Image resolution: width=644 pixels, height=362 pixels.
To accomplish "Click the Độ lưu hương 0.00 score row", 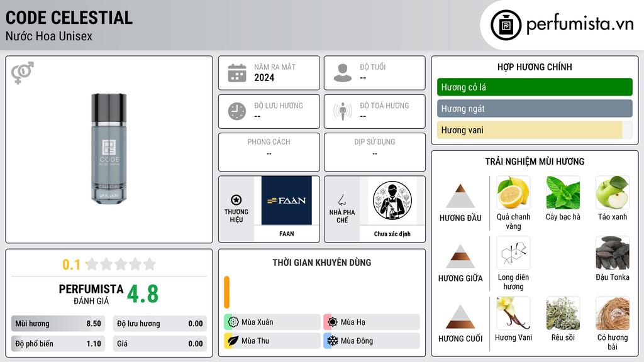I will pos(160,324).
